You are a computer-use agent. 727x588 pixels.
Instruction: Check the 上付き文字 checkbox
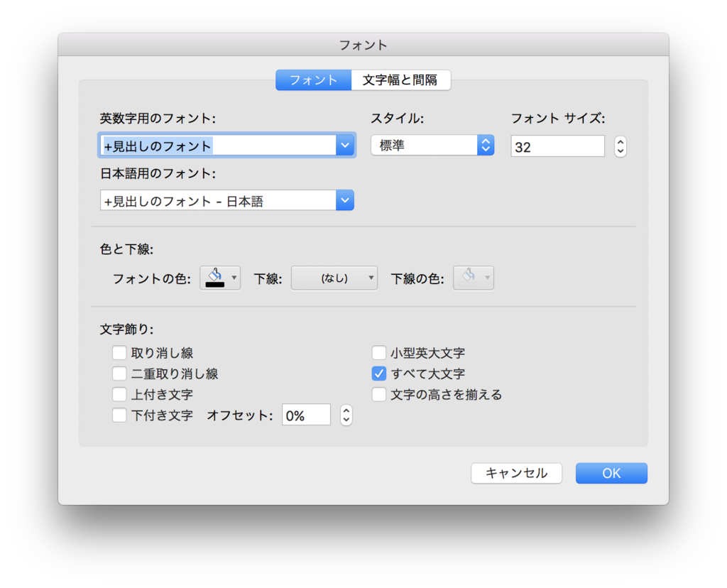119,395
